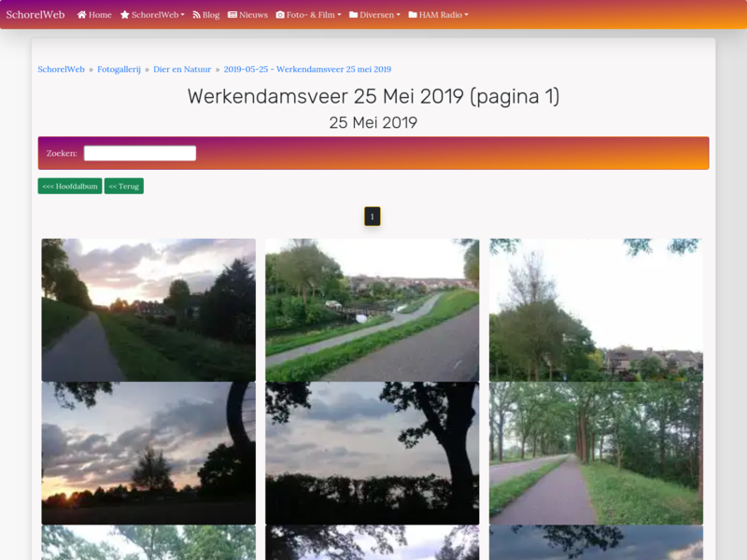The image size is (747, 560).
Task: Open dark tree silhouette against cloudy sky photo
Action: 372,454
